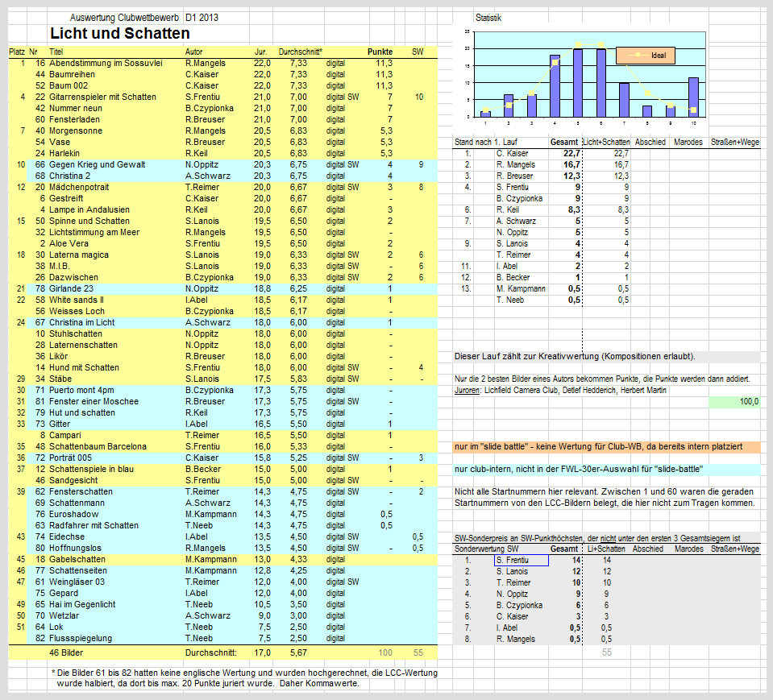Image resolution: width=773 pixels, height=700 pixels.
Task: Select 'T. Neeb' in standings table
Action: pyautogui.click(x=509, y=300)
